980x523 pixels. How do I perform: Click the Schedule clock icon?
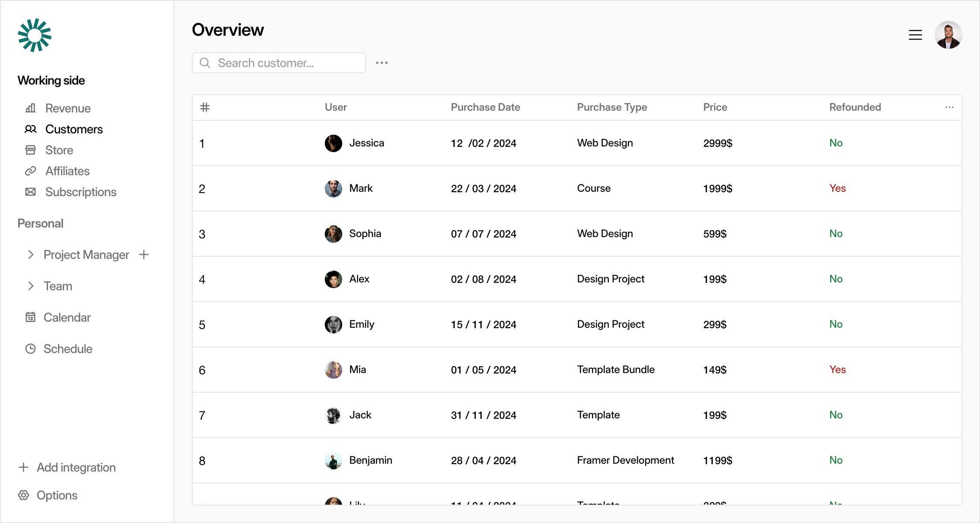[x=31, y=349]
